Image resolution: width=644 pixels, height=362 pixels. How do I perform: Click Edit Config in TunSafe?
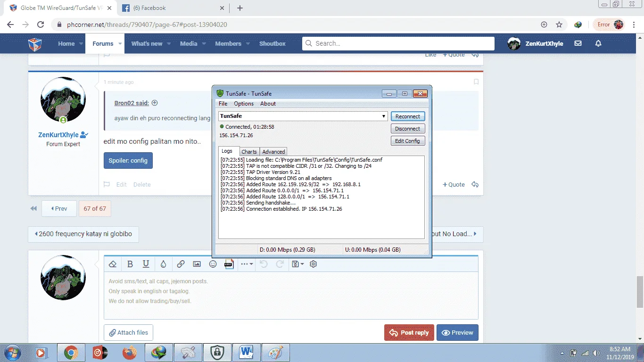[408, 141]
